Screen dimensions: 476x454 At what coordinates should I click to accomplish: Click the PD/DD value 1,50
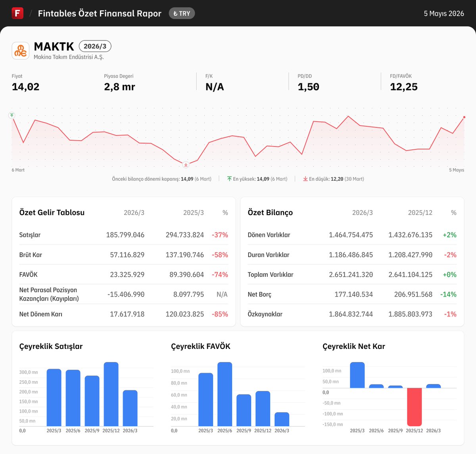309,87
